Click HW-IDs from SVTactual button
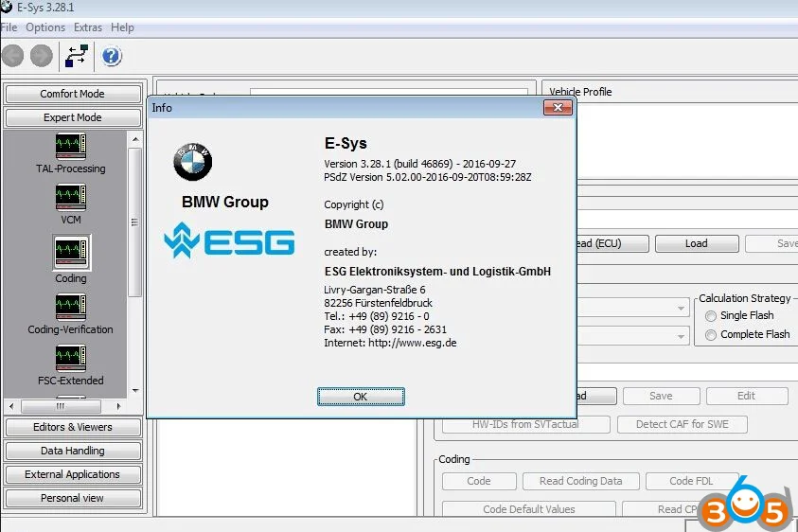Screen dimensions: 798x532 [525, 424]
